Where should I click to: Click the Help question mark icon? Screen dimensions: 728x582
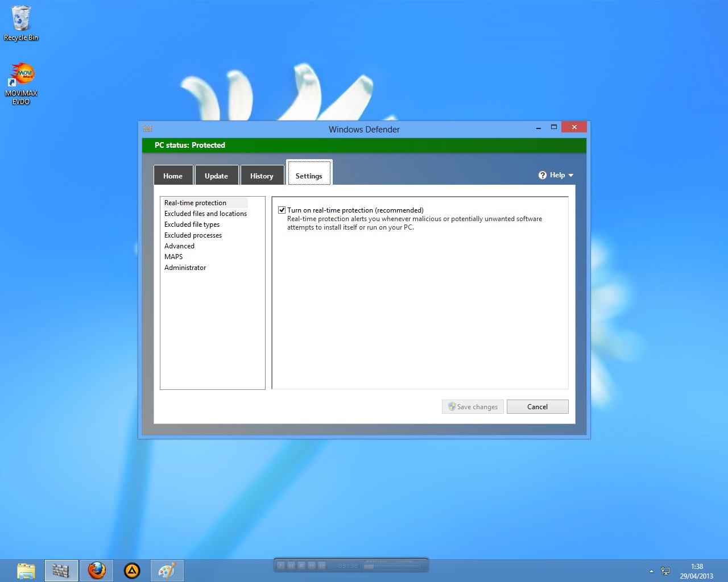543,175
